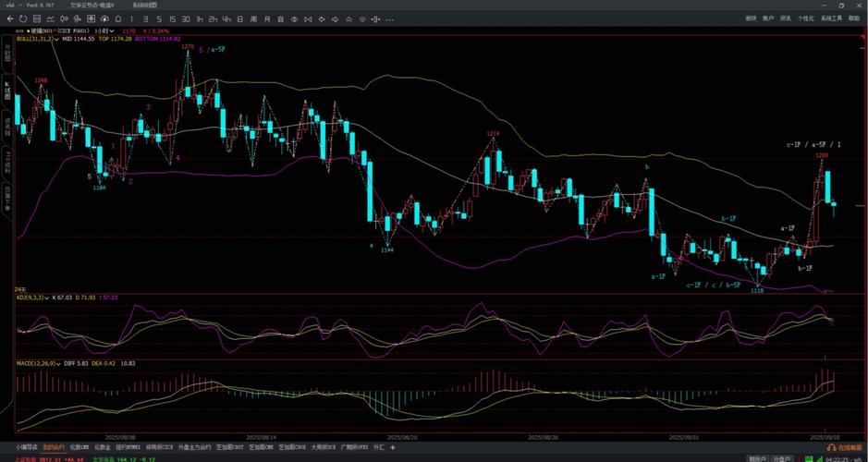Screen dimensions: 868x462
Task: Click the back arrow in the toolbar
Action: (x=8, y=18)
